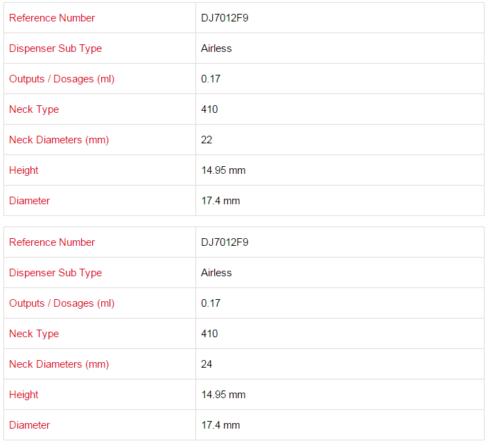Click the 410 value in first table

pyautogui.click(x=209, y=109)
